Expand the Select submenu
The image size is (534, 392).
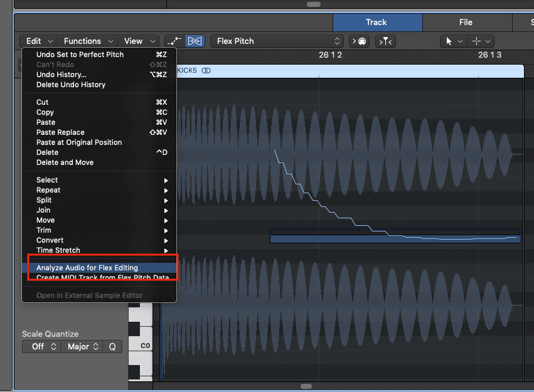(99, 180)
